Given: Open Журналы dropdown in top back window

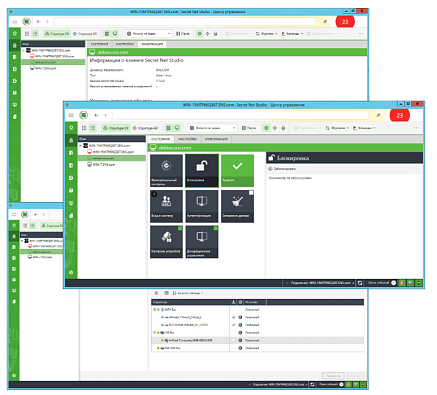Looking at the screenshot, I should point(266,34).
